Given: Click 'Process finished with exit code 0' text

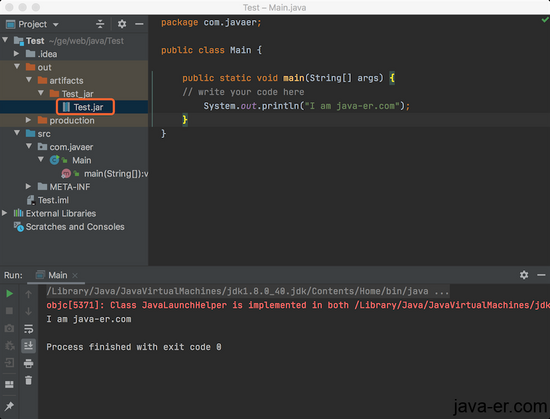Looking at the screenshot, I should [134, 347].
